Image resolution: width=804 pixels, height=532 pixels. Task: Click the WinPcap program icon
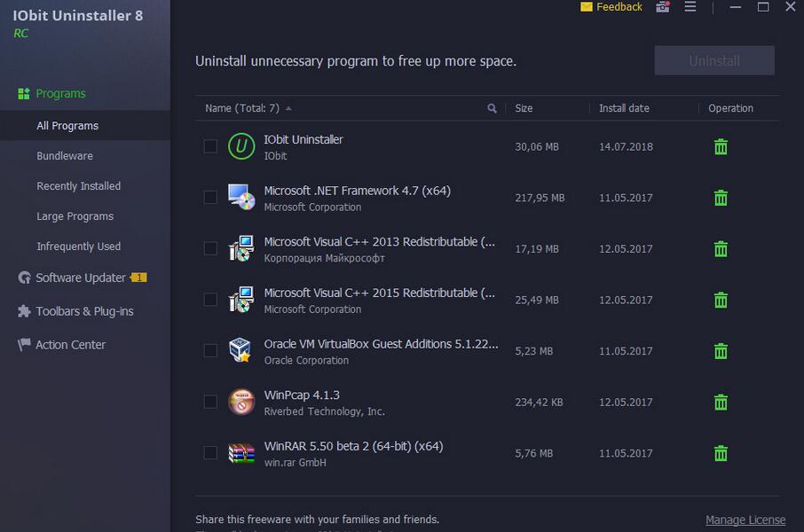[x=241, y=402]
